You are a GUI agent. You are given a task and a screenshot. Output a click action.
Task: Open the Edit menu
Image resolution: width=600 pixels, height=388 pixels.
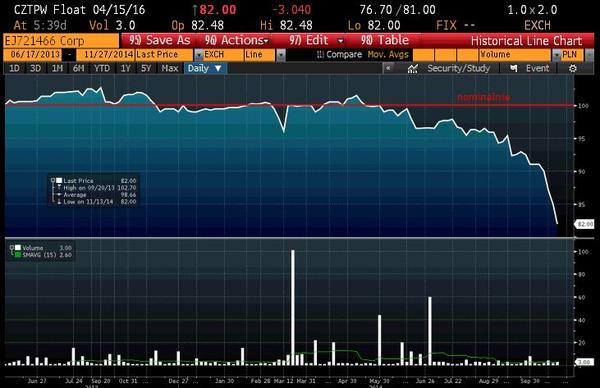point(316,40)
